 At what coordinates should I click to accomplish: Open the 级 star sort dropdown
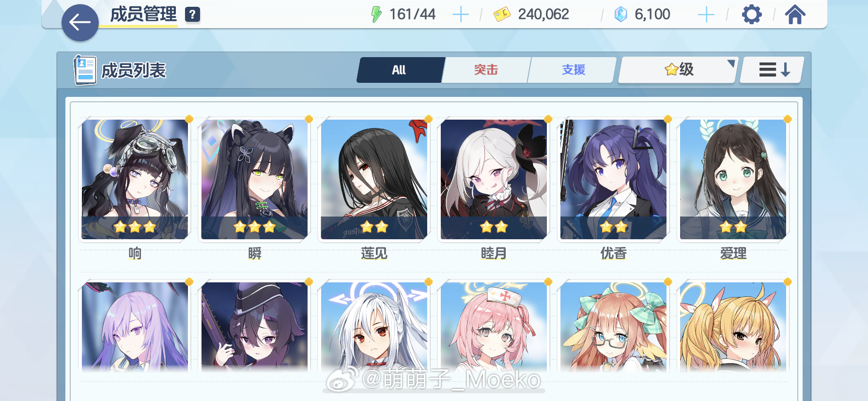coord(678,70)
